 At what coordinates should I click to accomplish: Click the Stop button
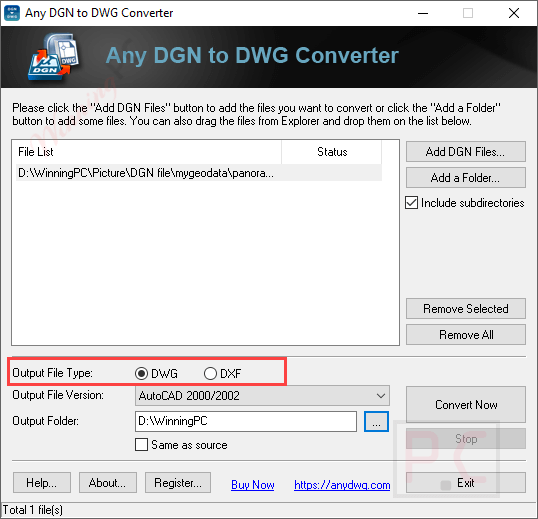(x=466, y=439)
